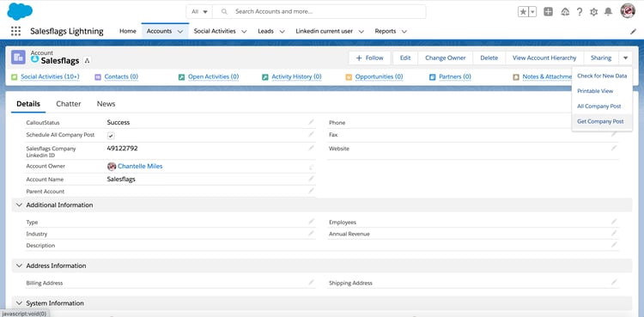Image resolution: width=644 pixels, height=317 pixels.
Task: Click the Sharing button
Action: 601,58
